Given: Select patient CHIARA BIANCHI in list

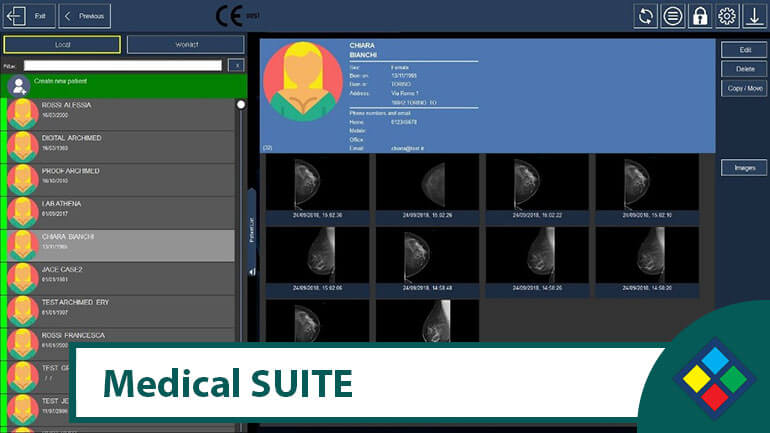Looking at the screenshot, I should pyautogui.click(x=118, y=245).
